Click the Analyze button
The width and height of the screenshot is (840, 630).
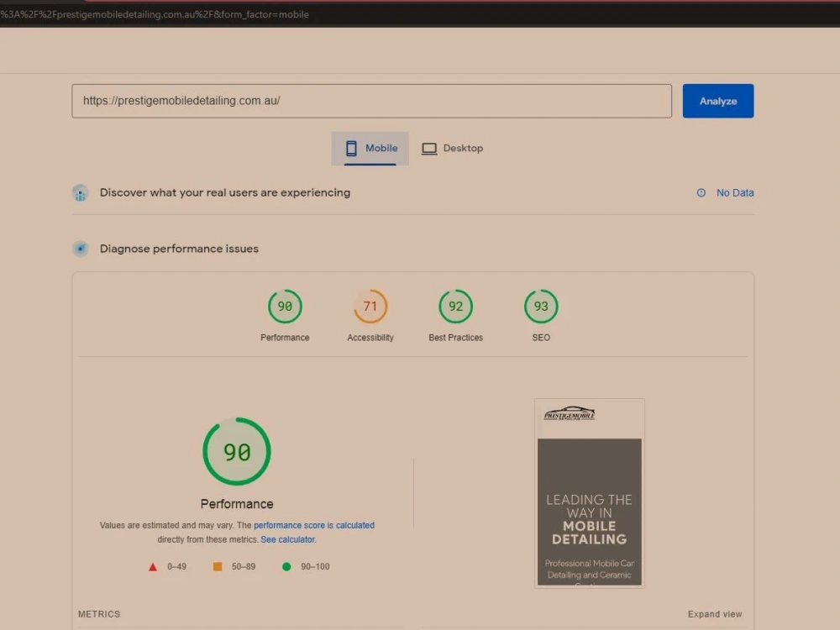(718, 101)
